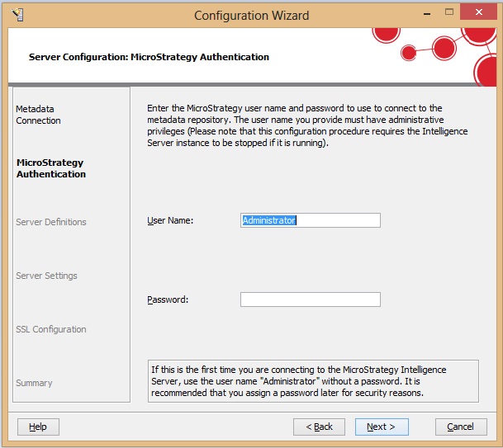
Task: Select SSL Configuration step in sidebar
Action: (x=51, y=329)
